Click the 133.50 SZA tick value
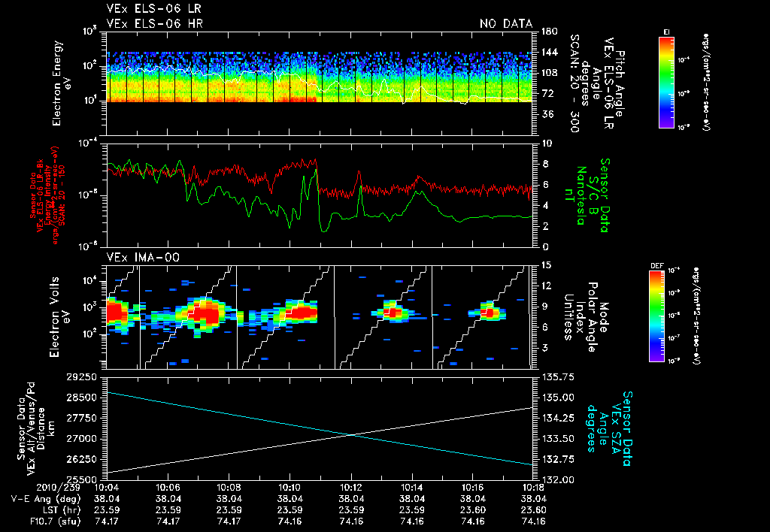This screenshot has width=770, height=532. coord(558,440)
